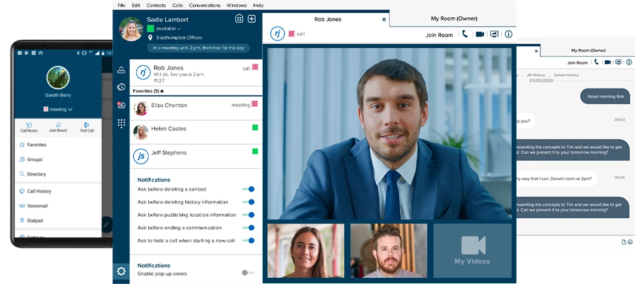Open the File menu
Screen dimensions: 644x284
121,5
